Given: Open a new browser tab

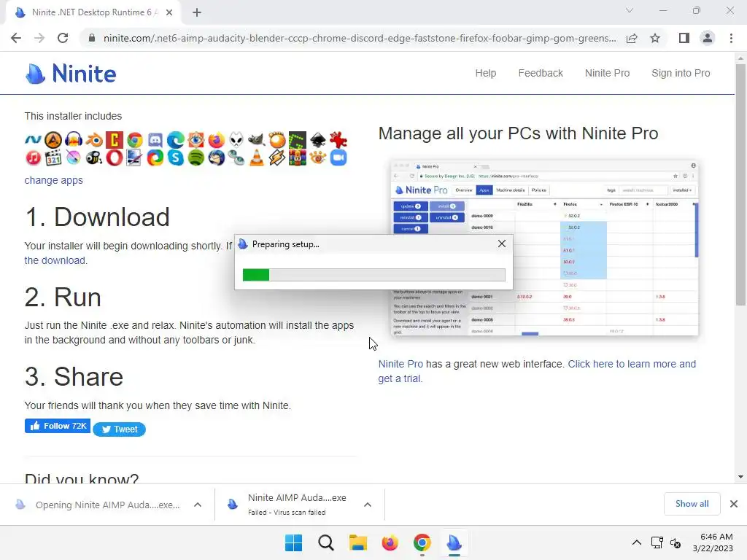Looking at the screenshot, I should pyautogui.click(x=197, y=12).
